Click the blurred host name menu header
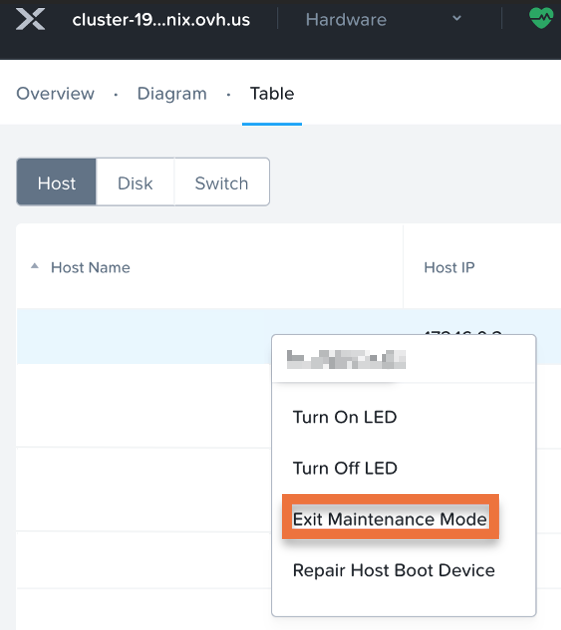 346,359
